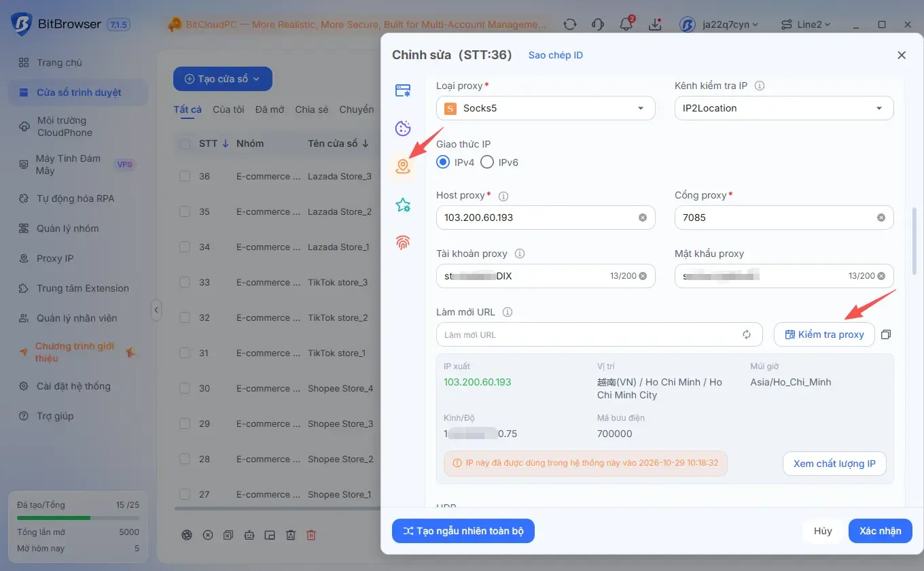The height and width of the screenshot is (571, 924).
Task: Open the star-gear preferences tab icon in dialog
Action: pyautogui.click(x=403, y=205)
